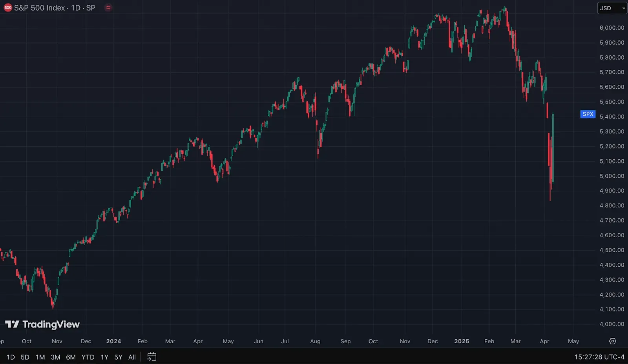Select the 5D time range
Screen dimensions: 628x364
(25, 357)
